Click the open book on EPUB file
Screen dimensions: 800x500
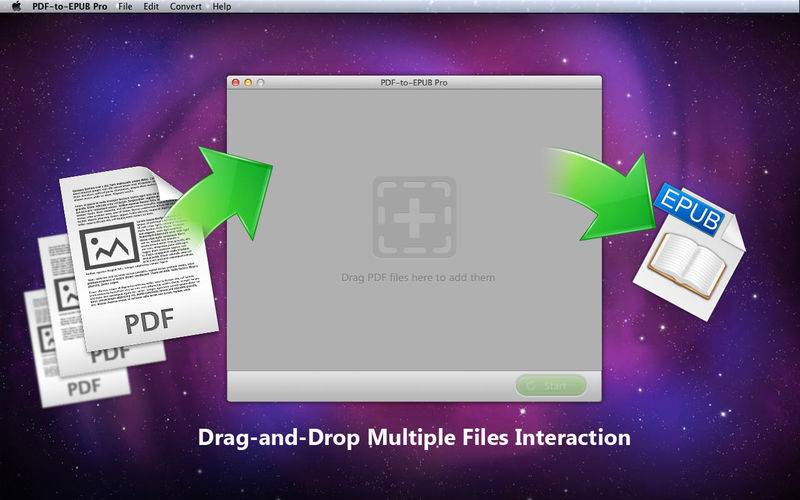pos(687,266)
